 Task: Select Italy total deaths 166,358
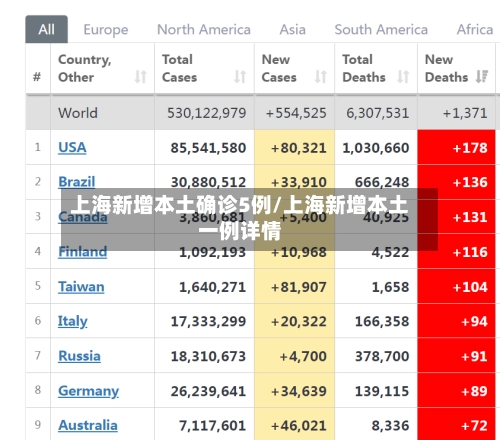tap(382, 322)
